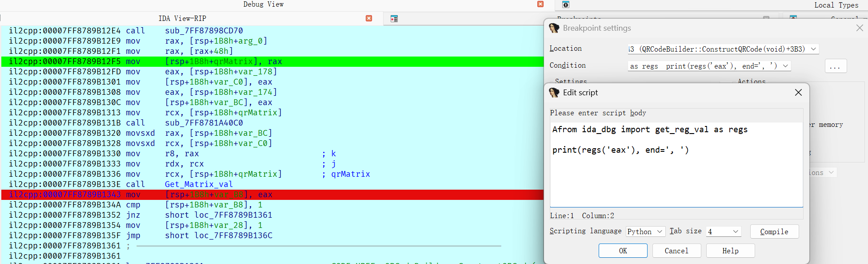Close the Edit script dialog

798,92
